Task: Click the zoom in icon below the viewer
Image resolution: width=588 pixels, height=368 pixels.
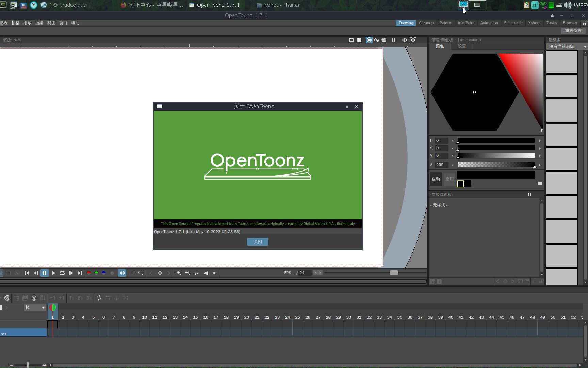Action: tap(179, 273)
